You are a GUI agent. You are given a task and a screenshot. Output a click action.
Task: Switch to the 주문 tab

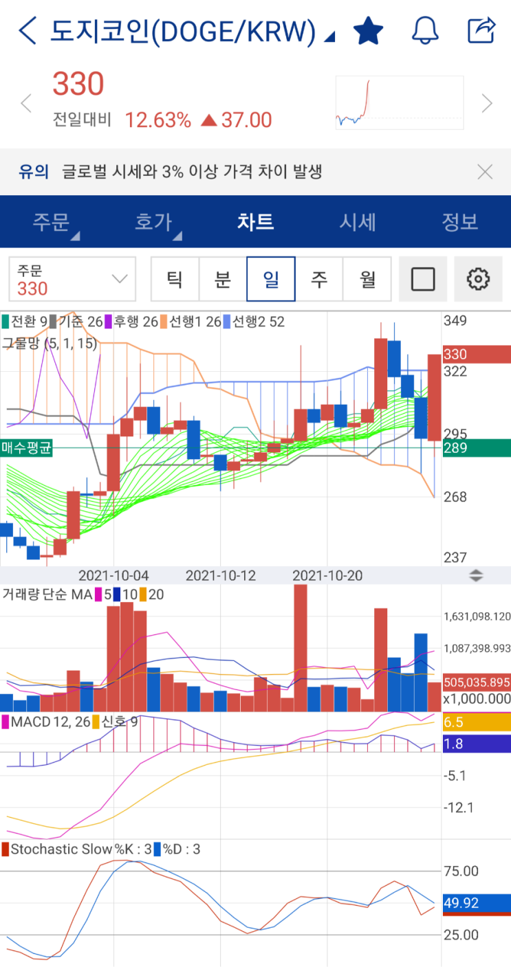(52, 222)
